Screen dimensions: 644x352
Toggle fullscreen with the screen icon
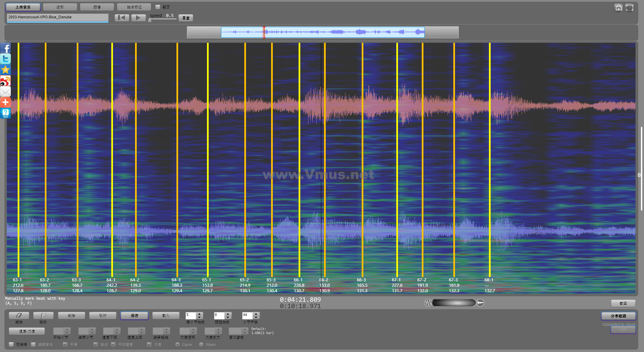click(629, 7)
